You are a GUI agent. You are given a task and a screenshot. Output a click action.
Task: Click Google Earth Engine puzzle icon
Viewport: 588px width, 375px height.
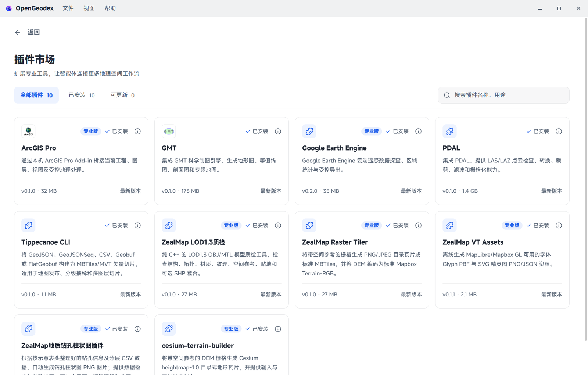pos(309,131)
